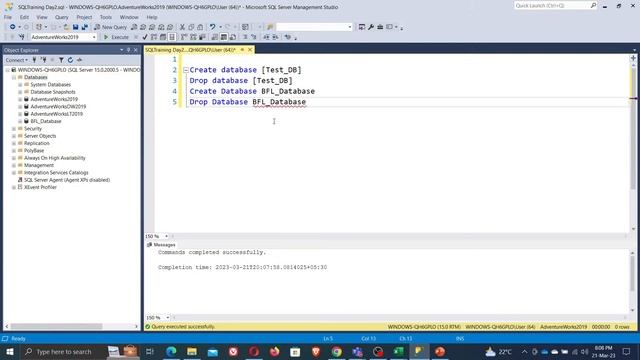Image resolution: width=640 pixels, height=360 pixels.
Task: Click the Disconnect icon in Object Explorer
Action: (x=43, y=60)
